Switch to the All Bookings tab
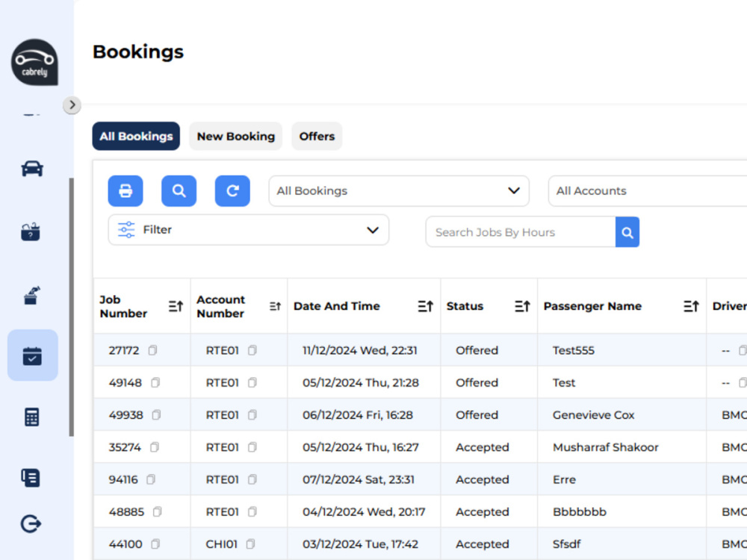Image resolution: width=747 pixels, height=560 pixels. tap(136, 136)
